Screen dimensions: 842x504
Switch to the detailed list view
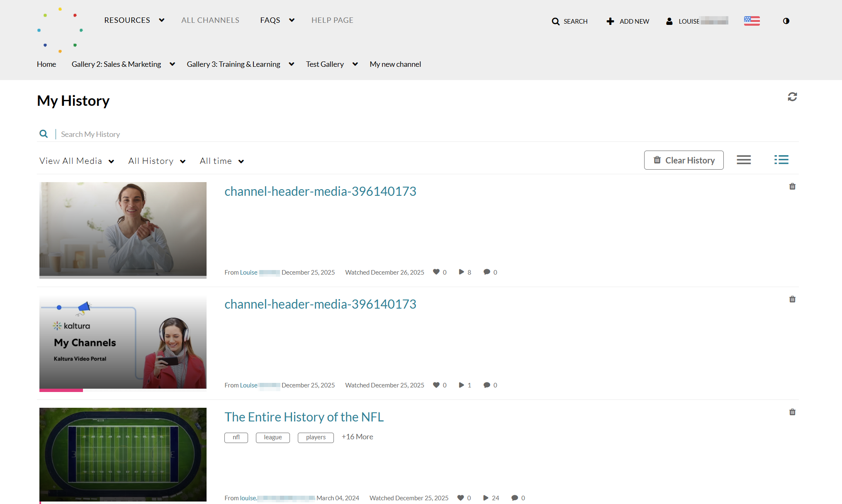tap(781, 160)
